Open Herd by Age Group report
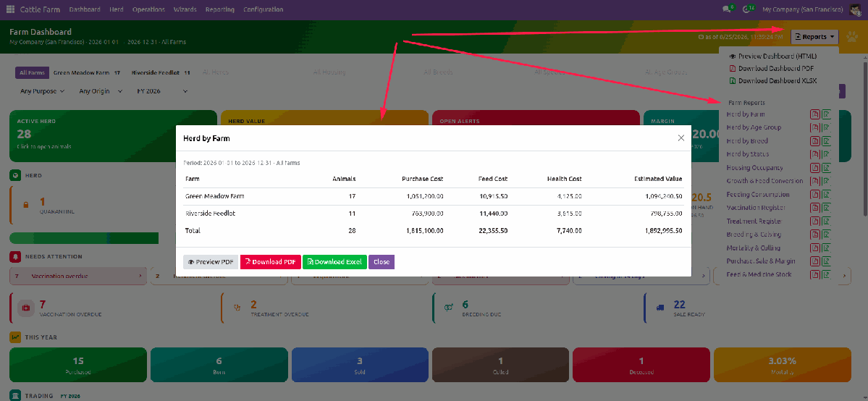The image size is (868, 401). click(x=754, y=127)
